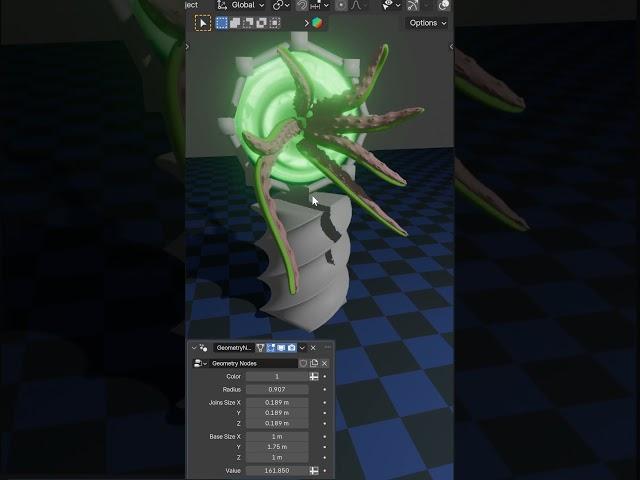Image resolution: width=640 pixels, height=480 pixels.
Task: Toggle modifier display in viewport
Action: [281, 348]
